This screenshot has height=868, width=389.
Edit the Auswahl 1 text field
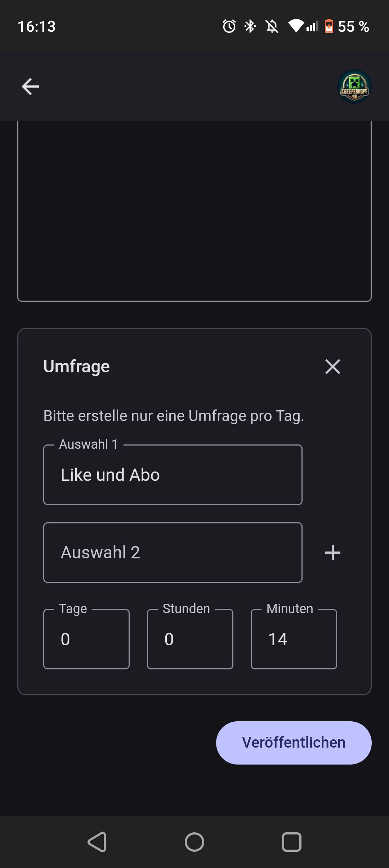[173, 475]
